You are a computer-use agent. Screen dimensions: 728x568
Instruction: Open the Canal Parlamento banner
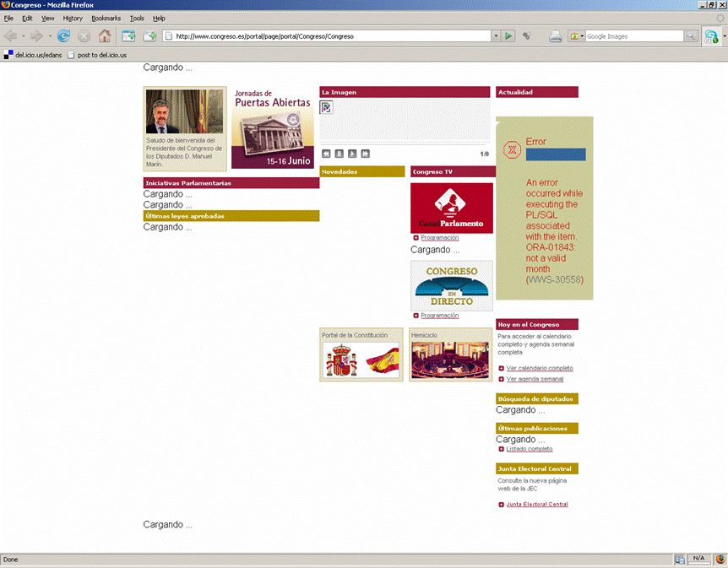[x=452, y=208]
